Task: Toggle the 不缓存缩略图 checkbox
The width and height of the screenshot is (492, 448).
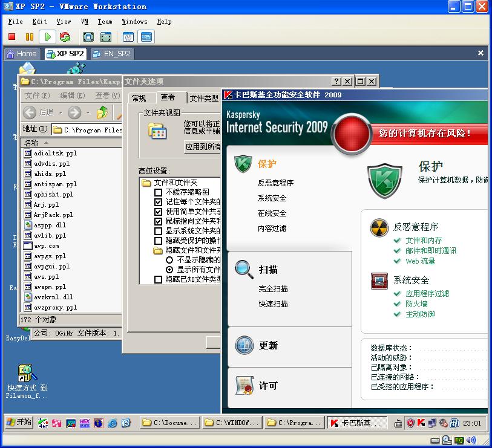Action: click(x=158, y=192)
